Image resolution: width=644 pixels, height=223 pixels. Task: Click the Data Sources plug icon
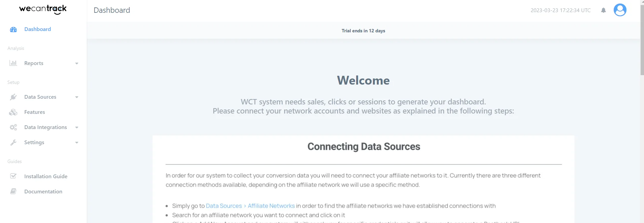click(x=13, y=97)
